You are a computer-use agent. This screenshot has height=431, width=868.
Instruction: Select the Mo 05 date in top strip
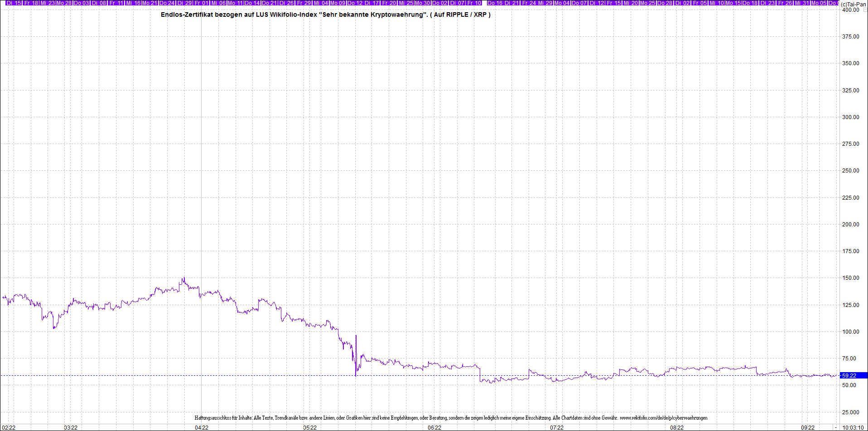coord(819,3)
